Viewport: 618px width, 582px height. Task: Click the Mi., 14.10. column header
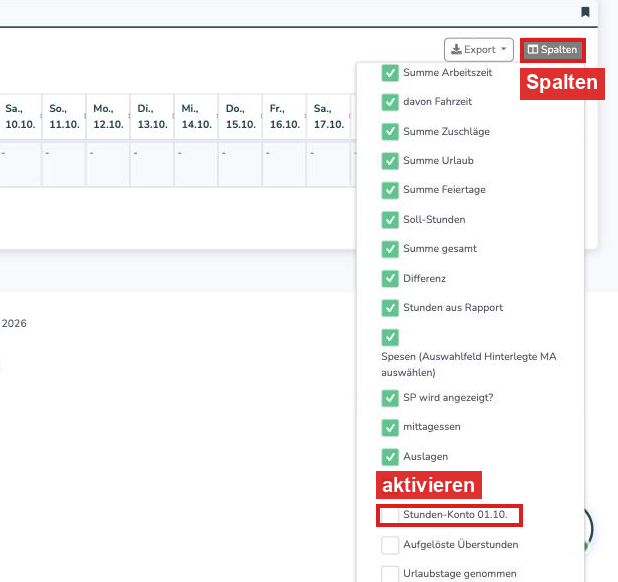197,117
